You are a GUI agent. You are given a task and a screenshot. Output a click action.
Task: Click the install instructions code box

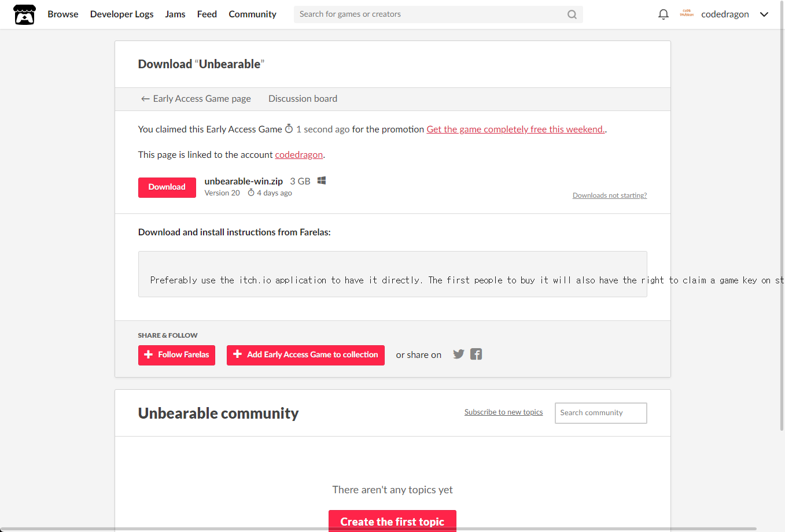[x=393, y=274]
